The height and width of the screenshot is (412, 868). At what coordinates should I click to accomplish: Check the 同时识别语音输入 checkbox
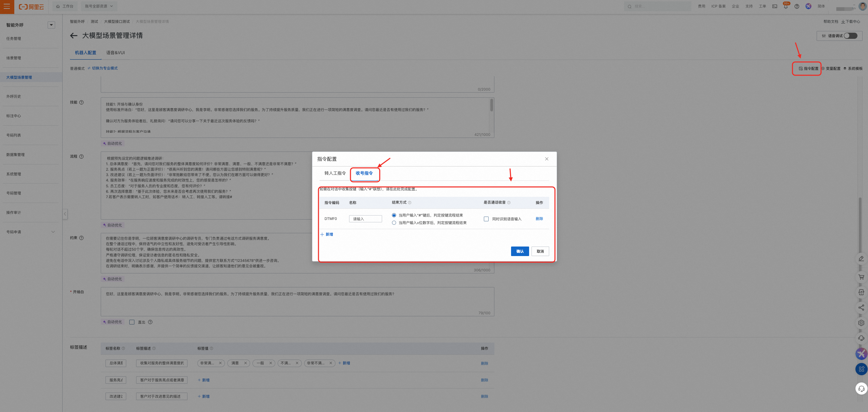[486, 219]
